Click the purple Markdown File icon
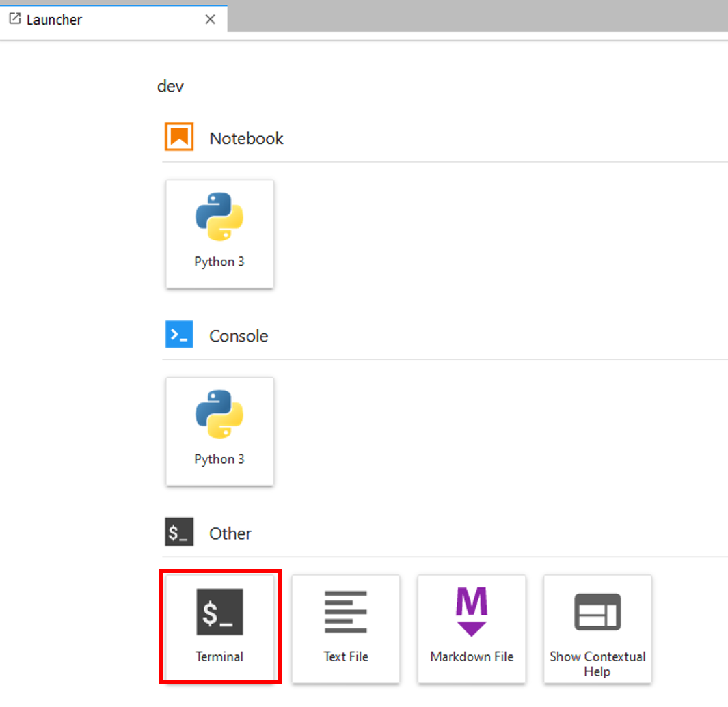728x707 pixels. click(472, 611)
